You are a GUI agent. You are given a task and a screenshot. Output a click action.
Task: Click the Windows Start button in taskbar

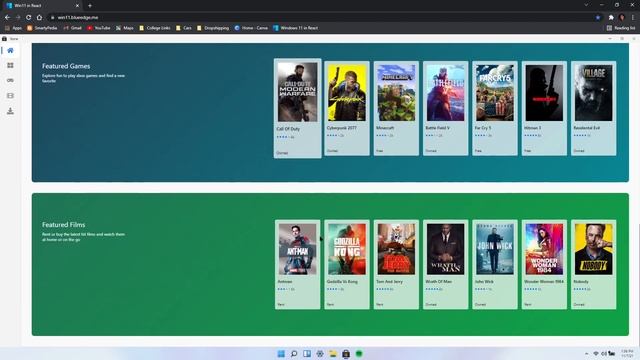pos(281,353)
